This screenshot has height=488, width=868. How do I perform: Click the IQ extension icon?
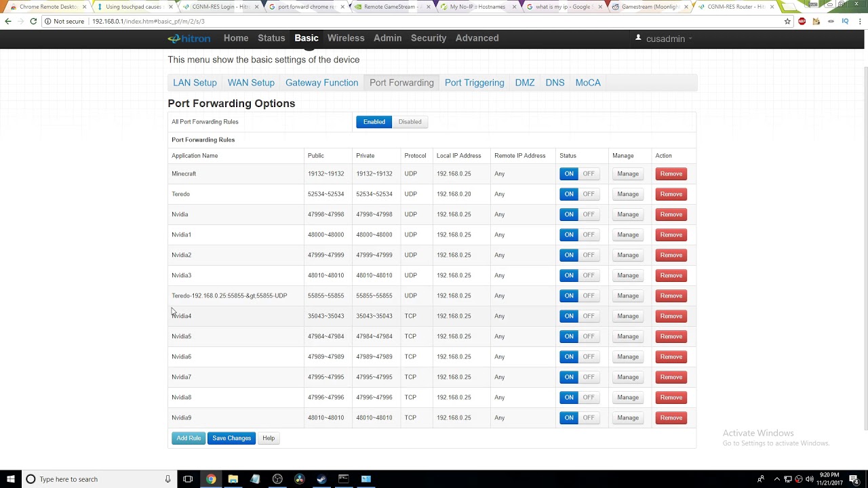pyautogui.click(x=845, y=21)
